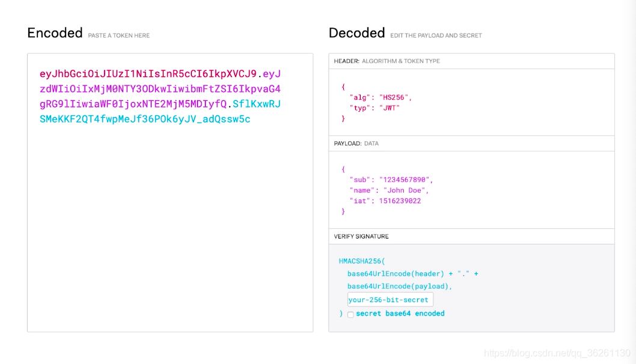Click the Decoded heading
This screenshot has width=636, height=364.
pyautogui.click(x=356, y=33)
